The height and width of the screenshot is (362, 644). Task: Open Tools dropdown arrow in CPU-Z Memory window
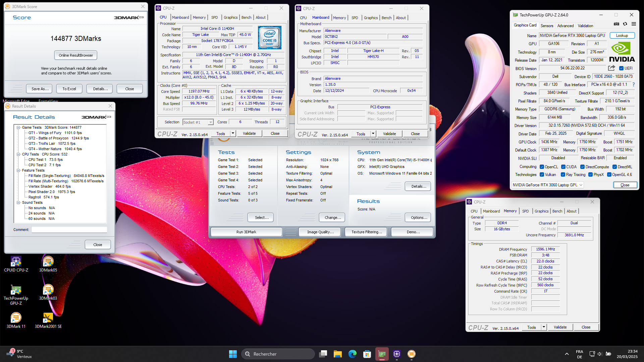point(544,327)
